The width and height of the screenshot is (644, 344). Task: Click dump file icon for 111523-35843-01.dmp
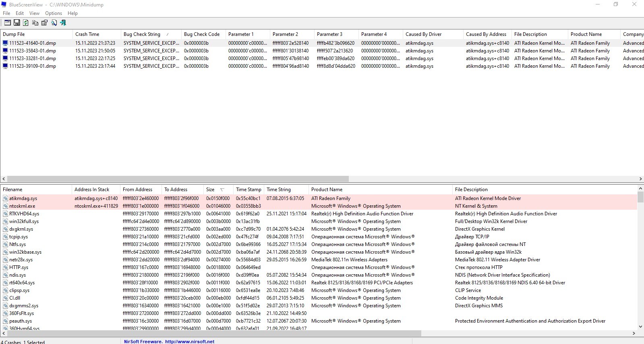pyautogui.click(x=5, y=50)
